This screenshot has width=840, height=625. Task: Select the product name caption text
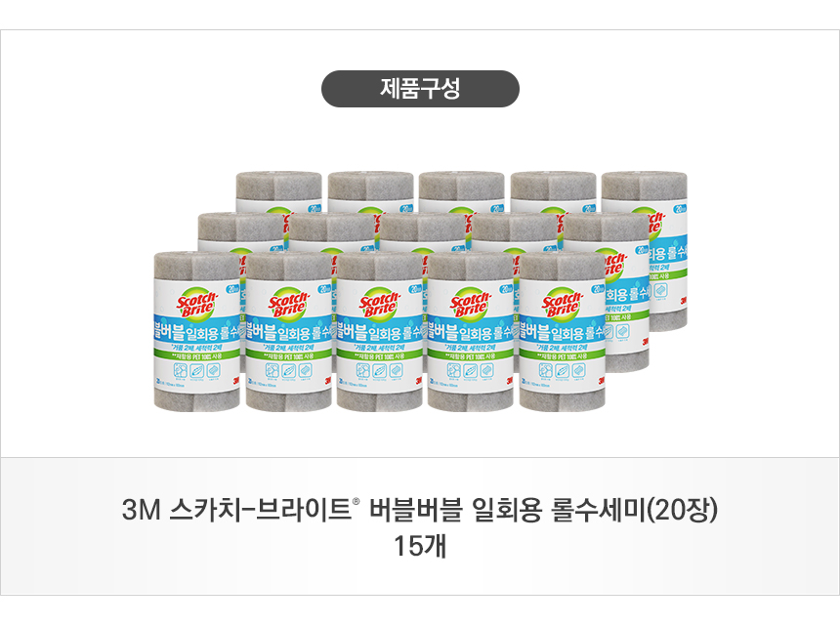[x=419, y=509]
